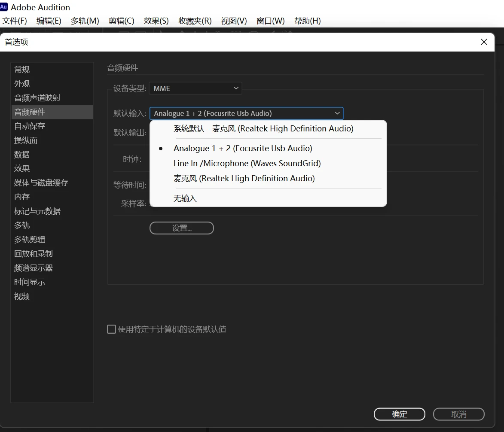Select 音频硬件 in the sidebar

[x=52, y=112]
